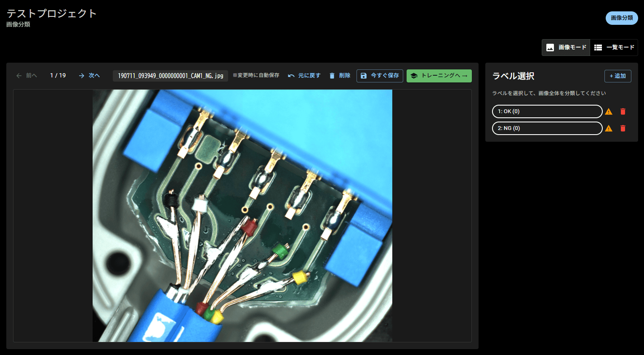The width and height of the screenshot is (644, 355).
Task: Switch to 一覧モード list view
Action: tap(614, 48)
